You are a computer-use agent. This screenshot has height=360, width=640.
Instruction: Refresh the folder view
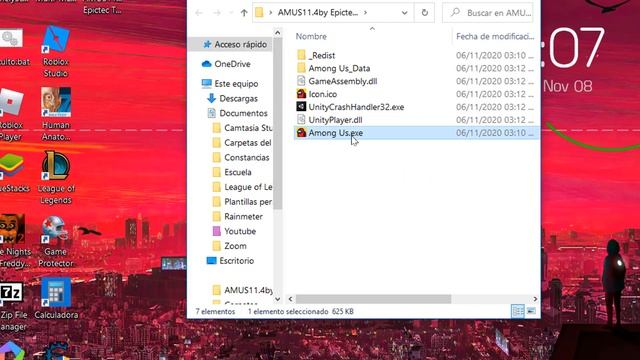(x=424, y=13)
